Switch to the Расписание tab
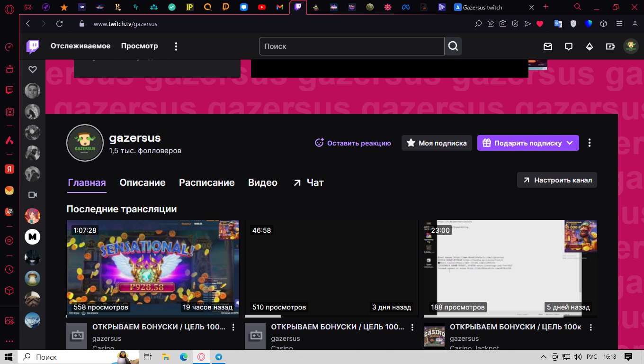644x364 pixels. [x=206, y=182]
